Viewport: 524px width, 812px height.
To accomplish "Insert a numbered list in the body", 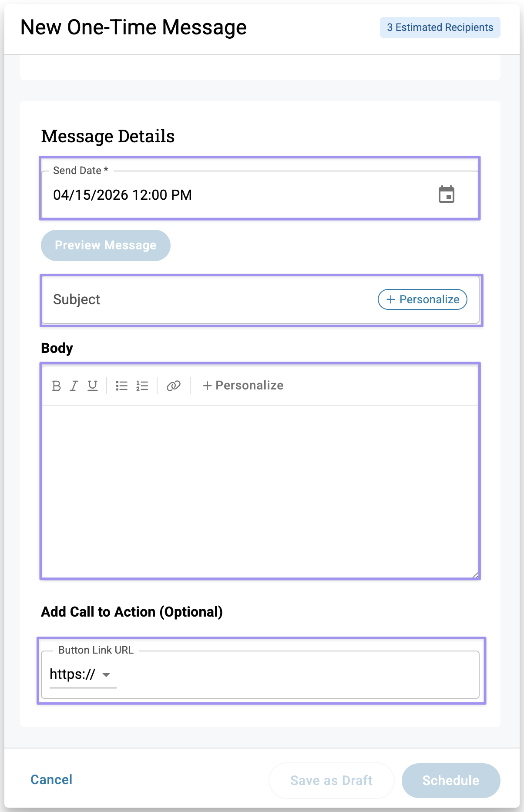I will tap(142, 386).
